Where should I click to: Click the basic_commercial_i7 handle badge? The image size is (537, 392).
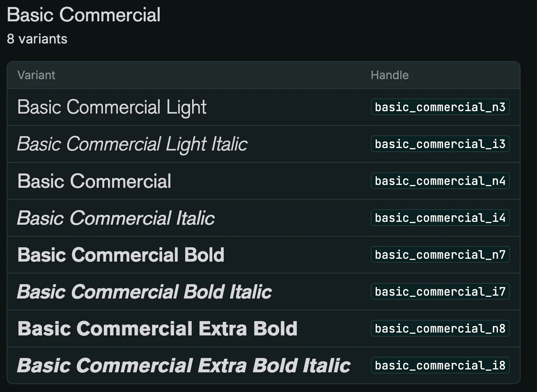440,292
